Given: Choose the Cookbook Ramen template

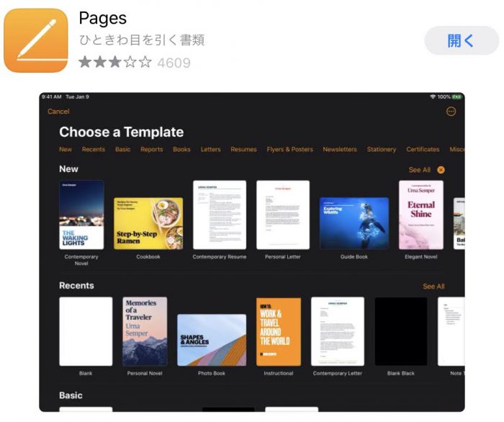Looking at the screenshot, I should 148,223.
